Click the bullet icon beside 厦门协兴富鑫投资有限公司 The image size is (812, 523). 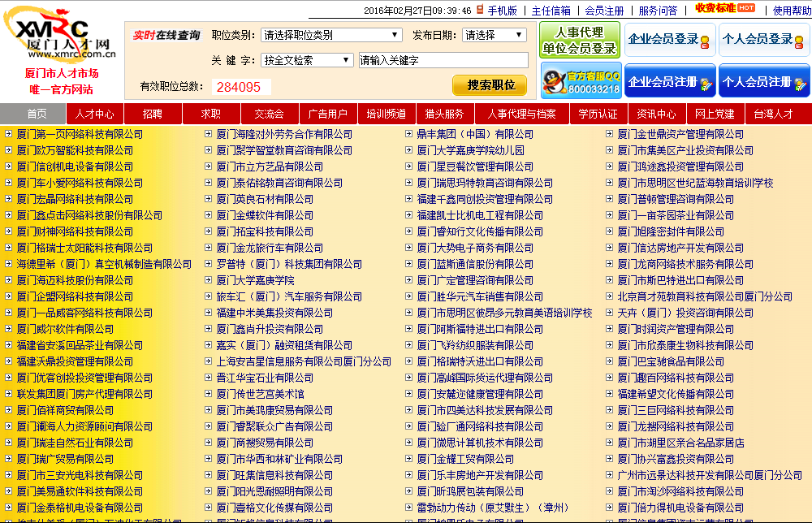click(610, 459)
